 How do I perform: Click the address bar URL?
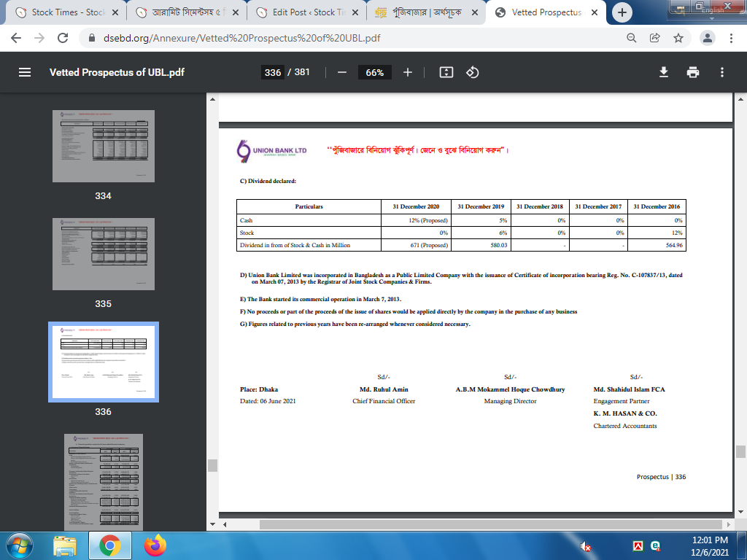pyautogui.click(x=241, y=38)
